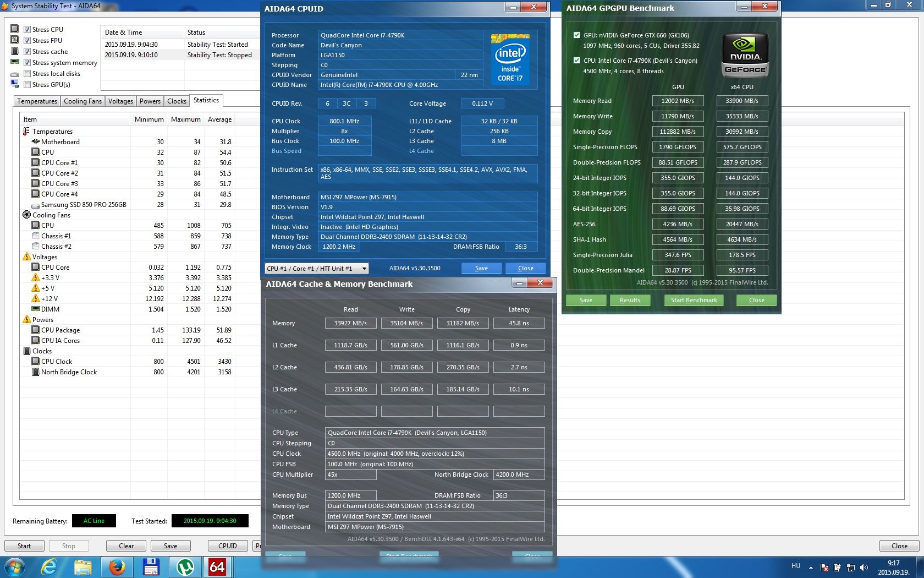Switch to Clocks tab
This screenshot has height=578, width=924.
pyautogui.click(x=177, y=101)
